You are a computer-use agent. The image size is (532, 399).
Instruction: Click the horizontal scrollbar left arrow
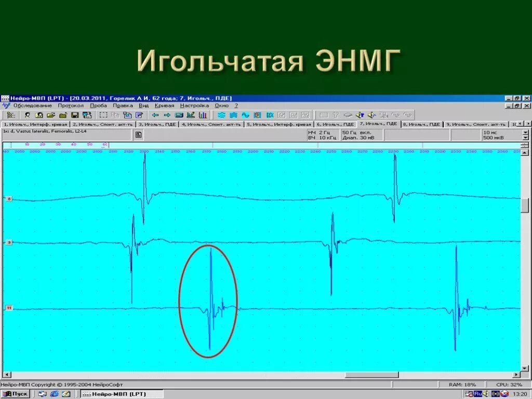6,375
